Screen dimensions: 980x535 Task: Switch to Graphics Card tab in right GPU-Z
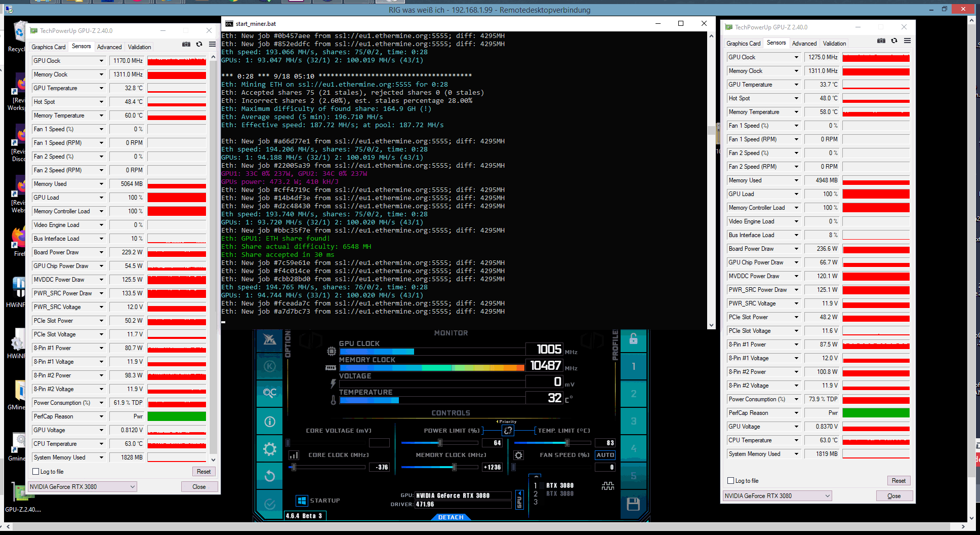(x=744, y=43)
